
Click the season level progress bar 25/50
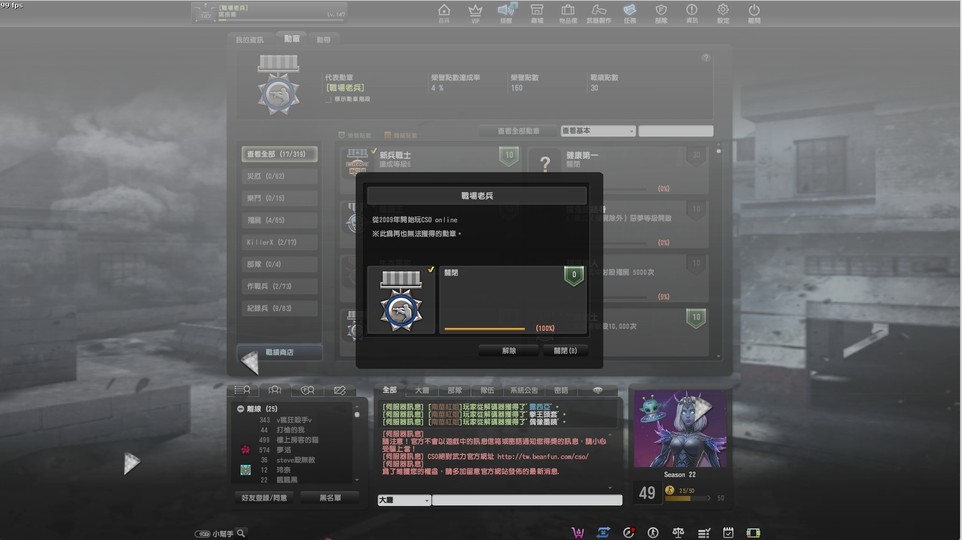(686, 498)
